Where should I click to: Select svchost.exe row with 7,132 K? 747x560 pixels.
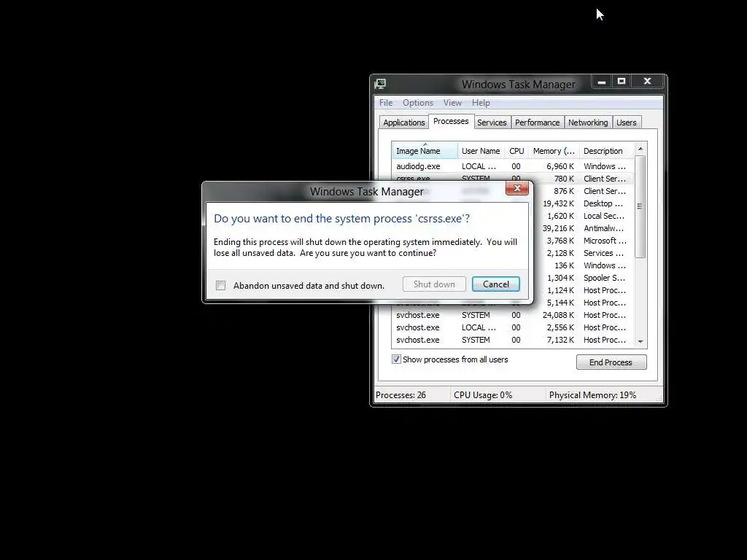[513, 340]
